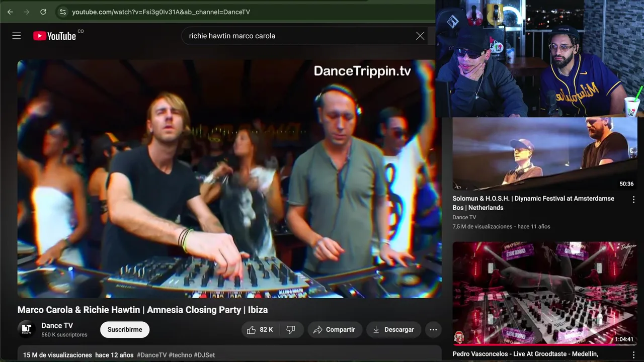Click the #DJSet hashtag
644x362 pixels.
point(204,355)
